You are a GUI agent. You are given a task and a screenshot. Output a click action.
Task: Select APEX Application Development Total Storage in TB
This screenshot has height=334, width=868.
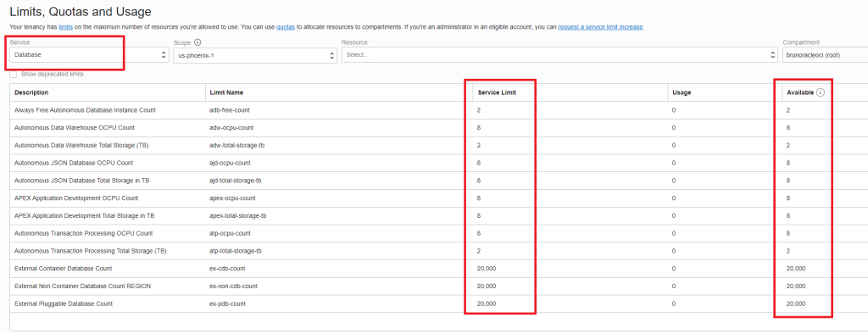click(84, 215)
